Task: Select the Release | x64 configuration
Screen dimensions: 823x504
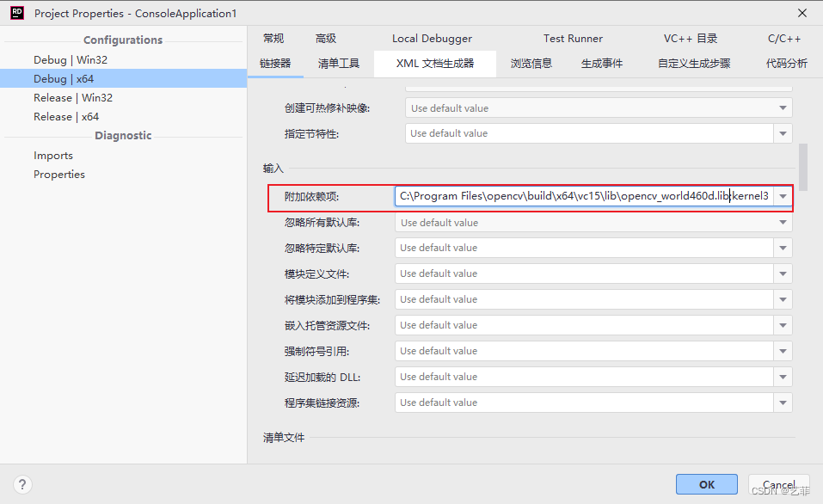Action: 66,117
